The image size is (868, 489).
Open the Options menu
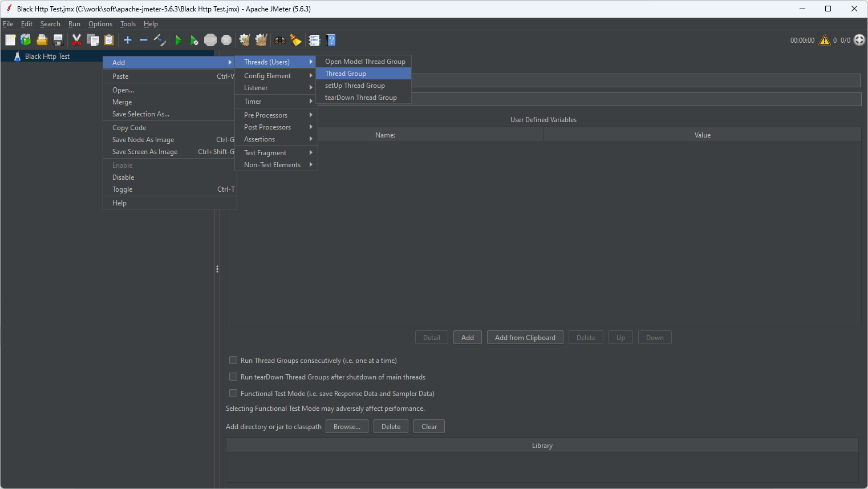(100, 24)
